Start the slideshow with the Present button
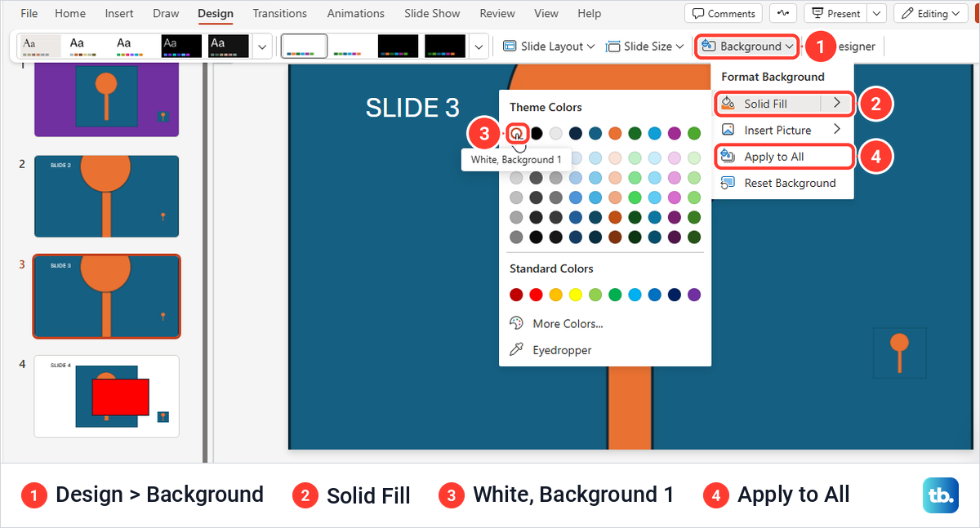Image resolution: width=980 pixels, height=528 pixels. (x=835, y=13)
